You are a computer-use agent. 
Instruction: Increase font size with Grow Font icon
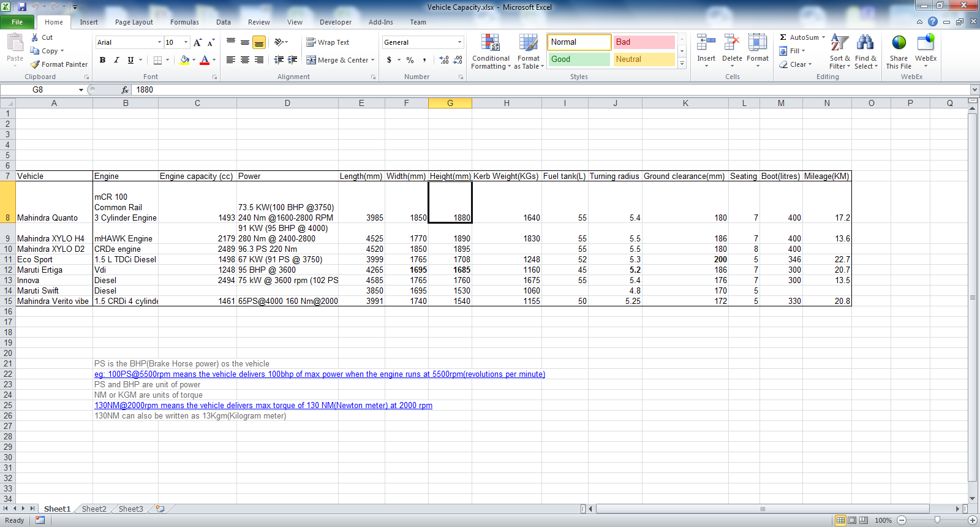[x=197, y=42]
